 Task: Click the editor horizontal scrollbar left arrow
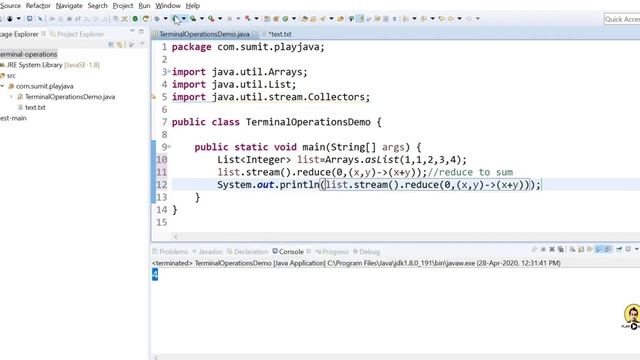point(176,236)
